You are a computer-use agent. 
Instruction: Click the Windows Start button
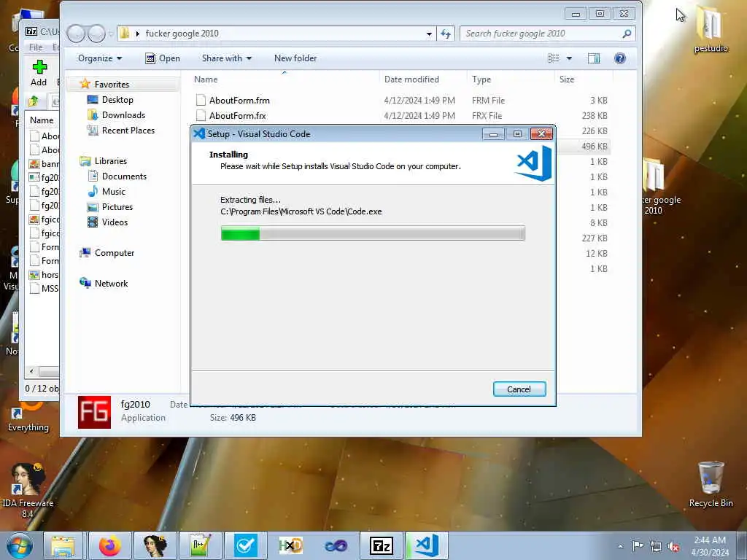tap(19, 545)
